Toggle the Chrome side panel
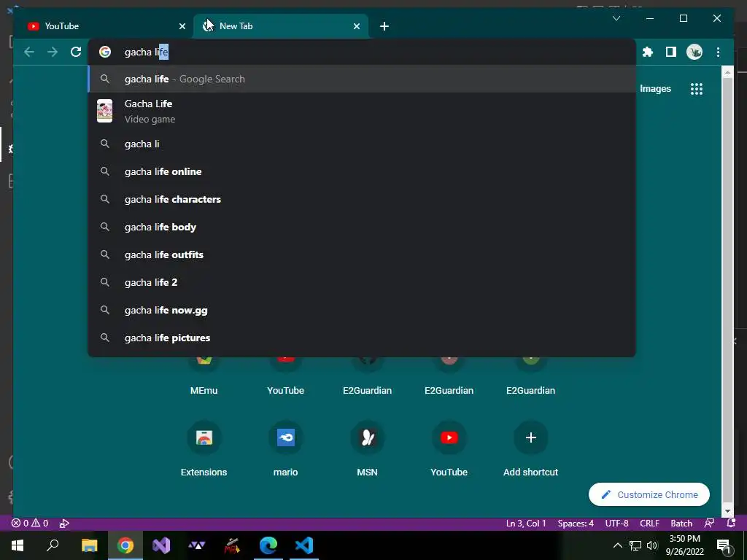 tap(671, 52)
